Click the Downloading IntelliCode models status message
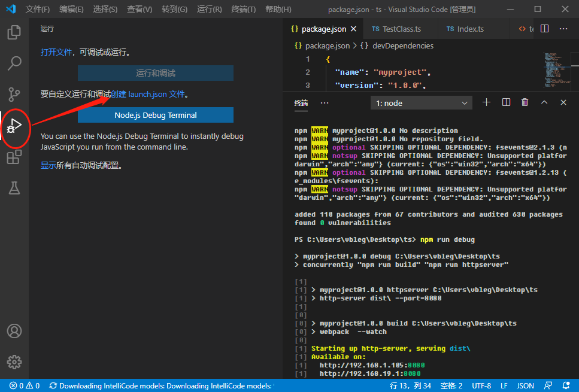579x392 pixels. pyautogui.click(x=162, y=386)
